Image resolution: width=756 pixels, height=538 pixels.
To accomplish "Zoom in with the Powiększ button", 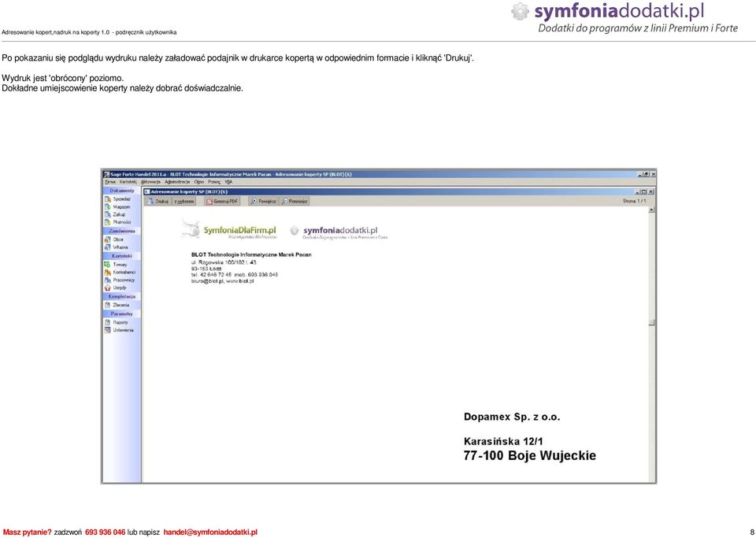I will pos(263,202).
